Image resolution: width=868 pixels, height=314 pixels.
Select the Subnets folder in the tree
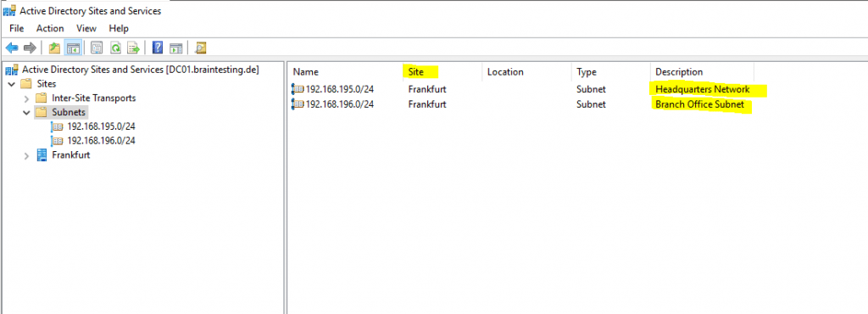(69, 112)
